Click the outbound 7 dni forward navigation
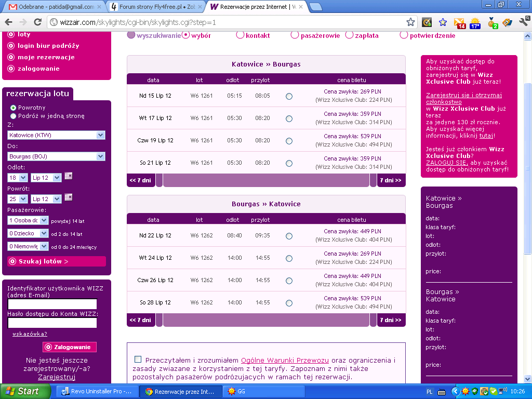 tap(391, 180)
